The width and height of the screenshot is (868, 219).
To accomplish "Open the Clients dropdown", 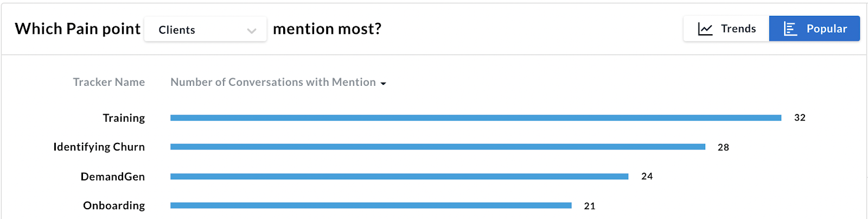I will (205, 29).
